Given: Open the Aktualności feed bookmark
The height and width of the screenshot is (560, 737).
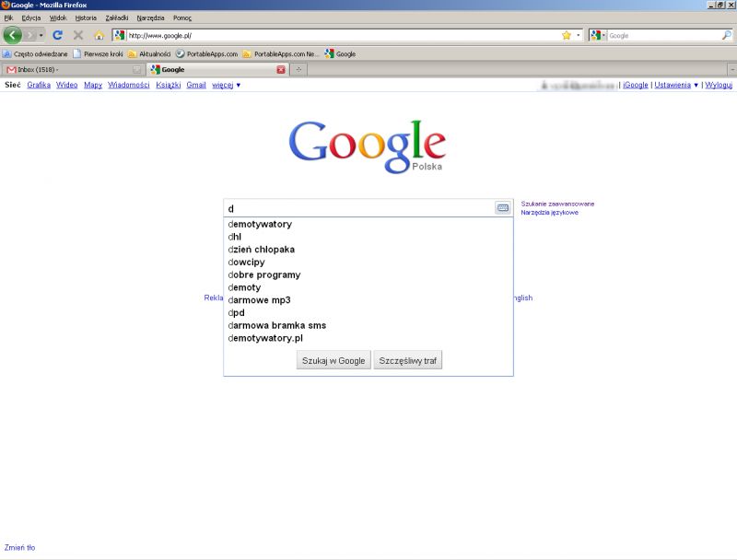Looking at the screenshot, I should 149,54.
